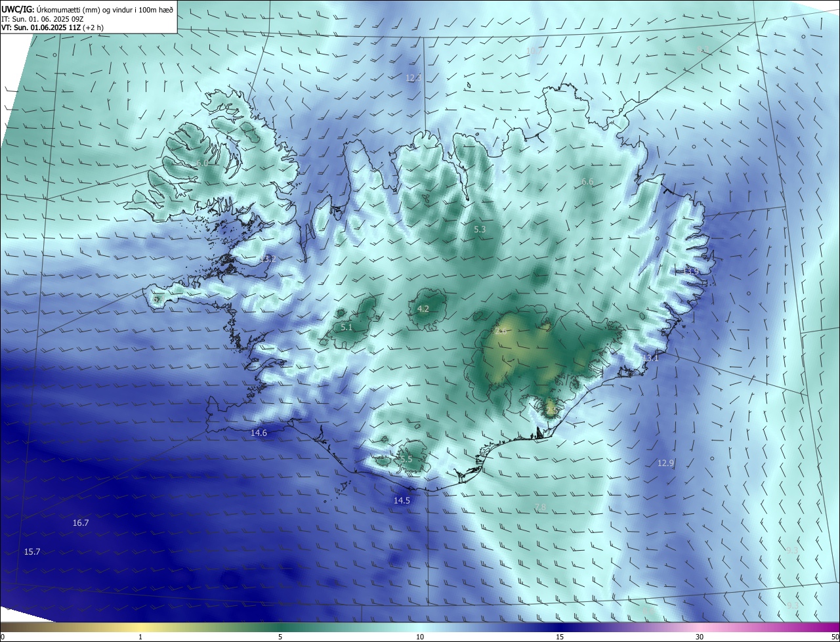Viewport: 840px width, 642px height.
Task: Click the 14.5 value south of Iceland
Action: click(402, 501)
